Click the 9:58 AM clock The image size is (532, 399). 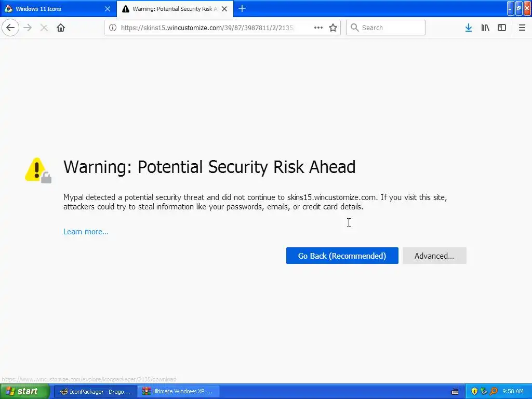[513, 392]
